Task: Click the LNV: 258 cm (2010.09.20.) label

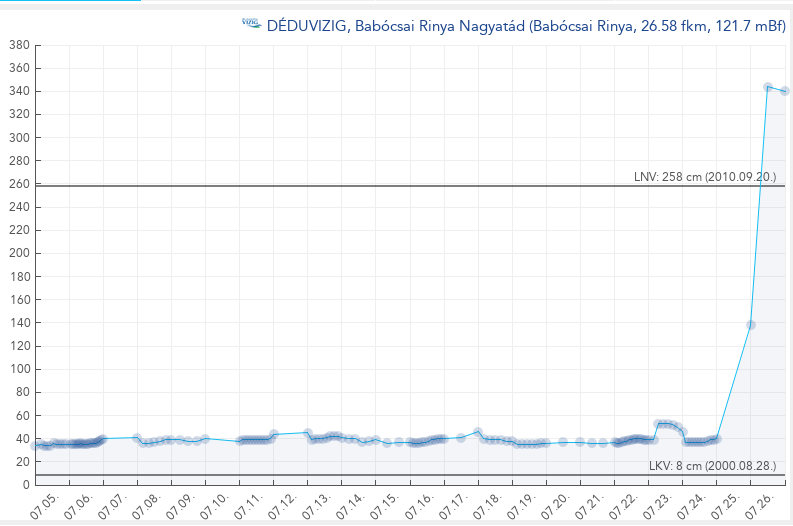Action: coord(706,176)
